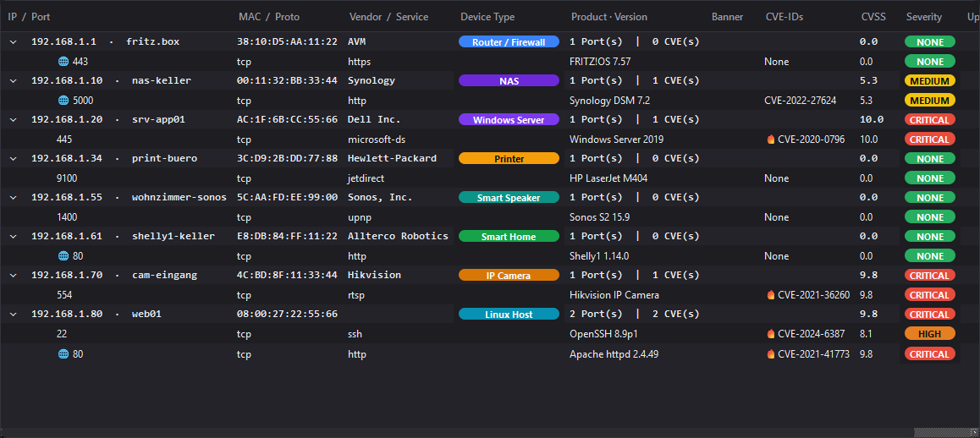Collapse the wohnzimmer-sonos host row
Viewport: 980px width, 438px height.
point(13,198)
